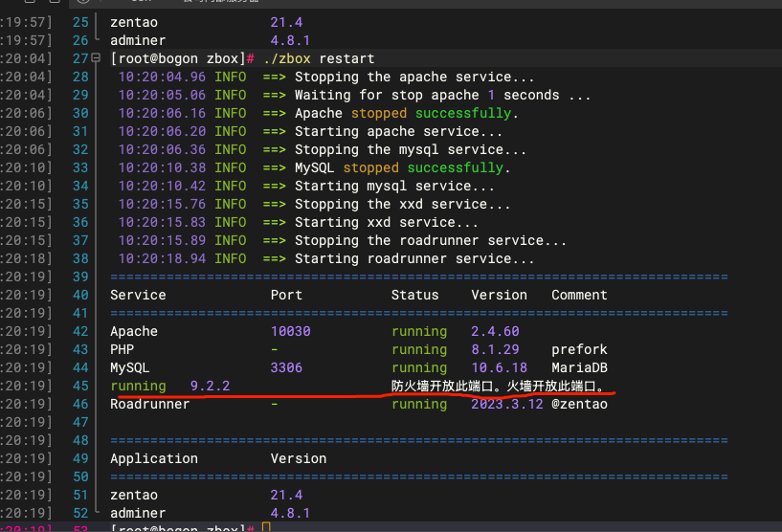Click Apache version "2.4.60"

point(495,332)
